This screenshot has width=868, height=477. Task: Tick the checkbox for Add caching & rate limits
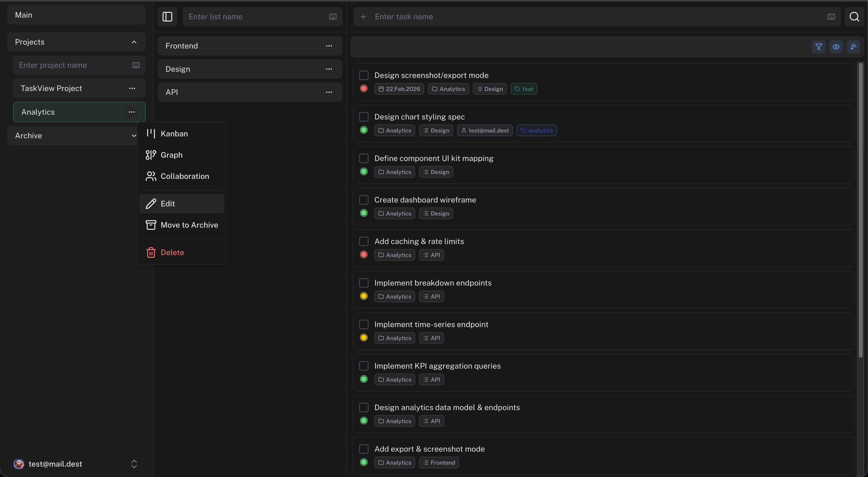(x=364, y=241)
